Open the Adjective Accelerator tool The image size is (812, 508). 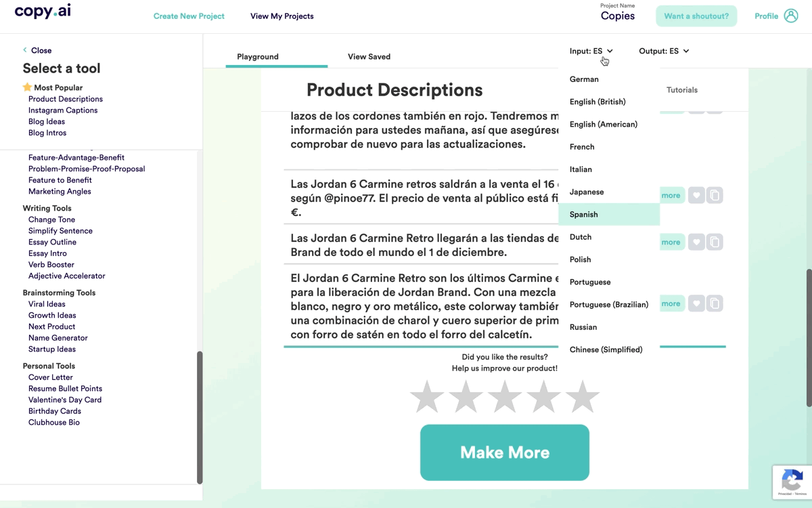67,276
